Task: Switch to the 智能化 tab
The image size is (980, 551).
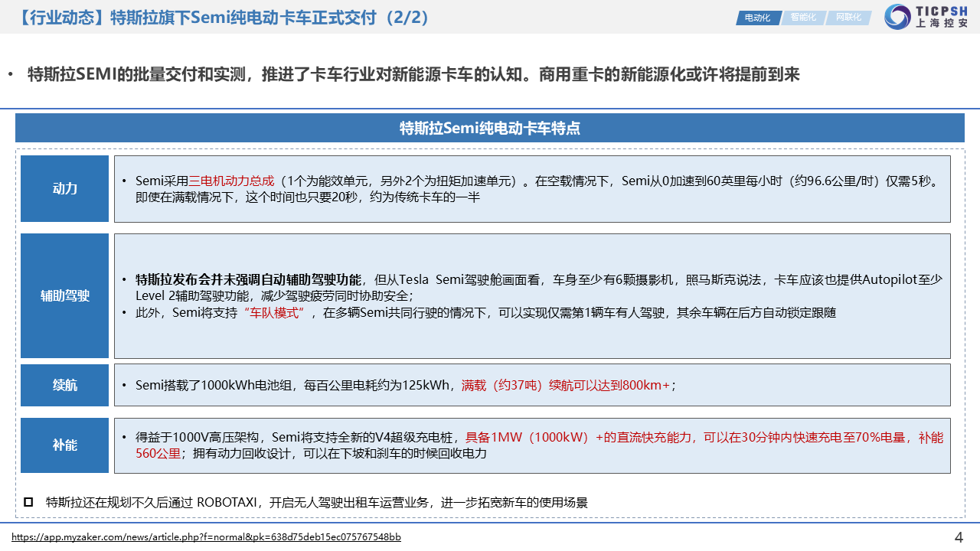Action: point(803,18)
